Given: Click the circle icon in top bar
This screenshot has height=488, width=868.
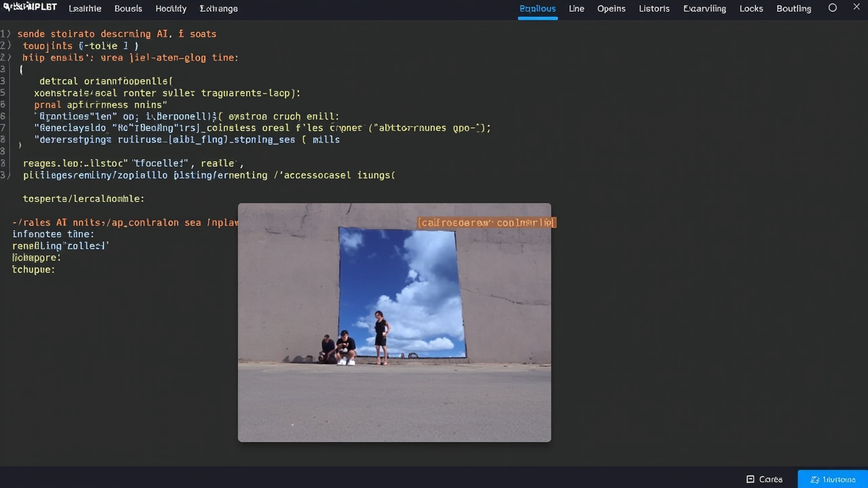Looking at the screenshot, I should (x=833, y=8).
